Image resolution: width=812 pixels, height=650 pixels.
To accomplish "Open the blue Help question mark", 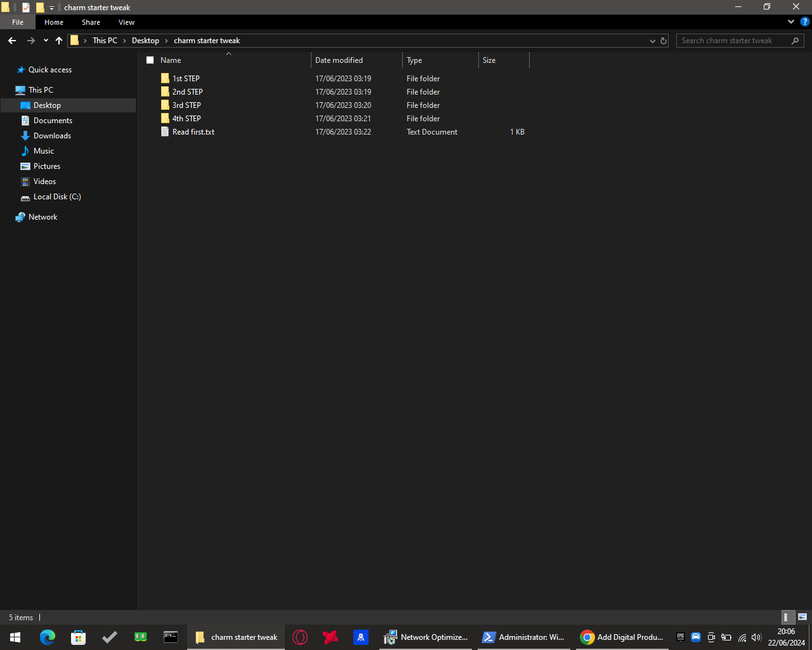I will [x=805, y=22].
